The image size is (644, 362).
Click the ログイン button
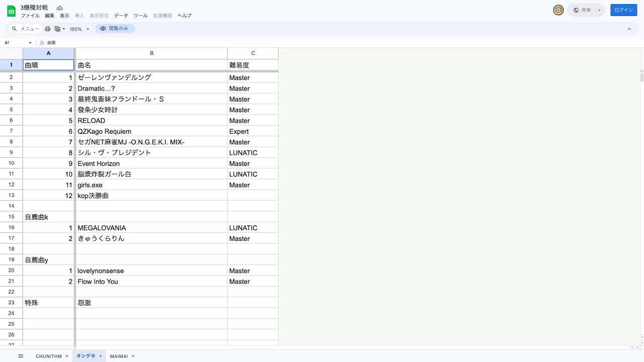[x=624, y=10]
